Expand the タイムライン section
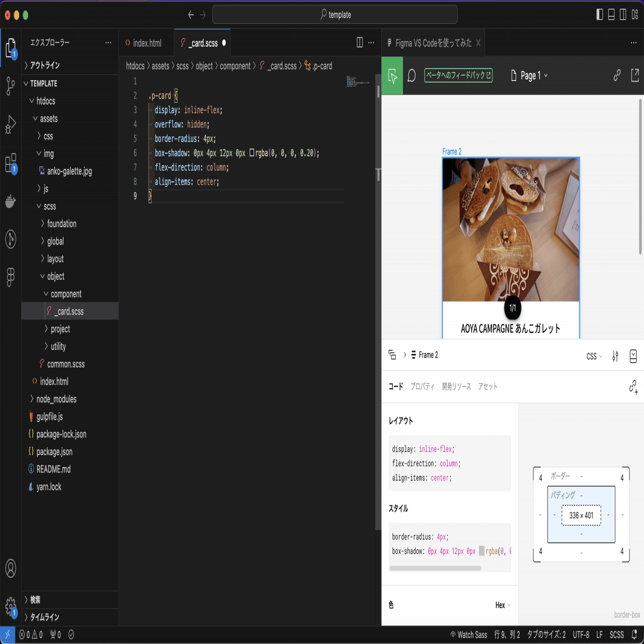The height and width of the screenshot is (644, 644). [x=70, y=617]
